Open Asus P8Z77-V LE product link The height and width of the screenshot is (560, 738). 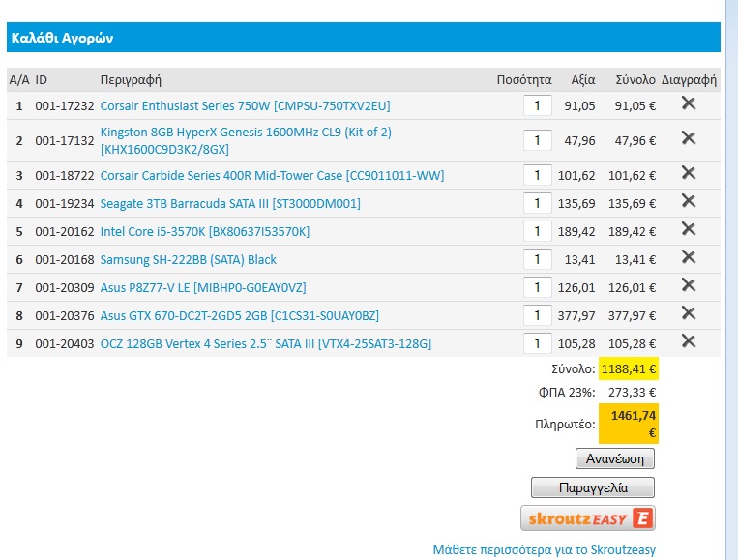pos(203,287)
